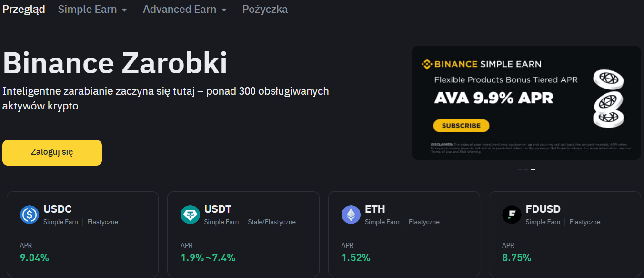The image size is (644, 278).
Task: Click the FDUSD coin icon
Action: [x=512, y=215]
